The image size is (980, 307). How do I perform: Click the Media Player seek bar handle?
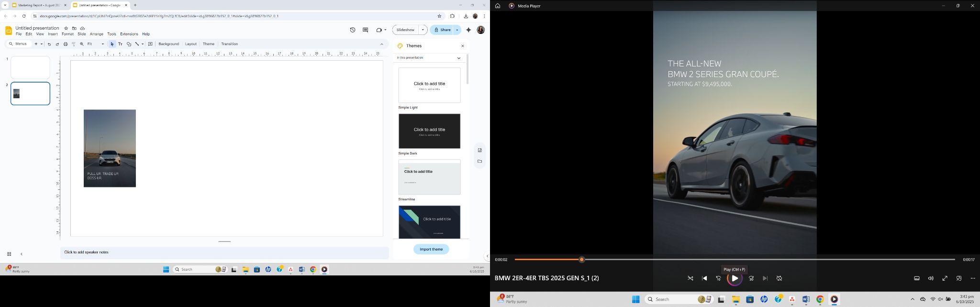pos(582,260)
